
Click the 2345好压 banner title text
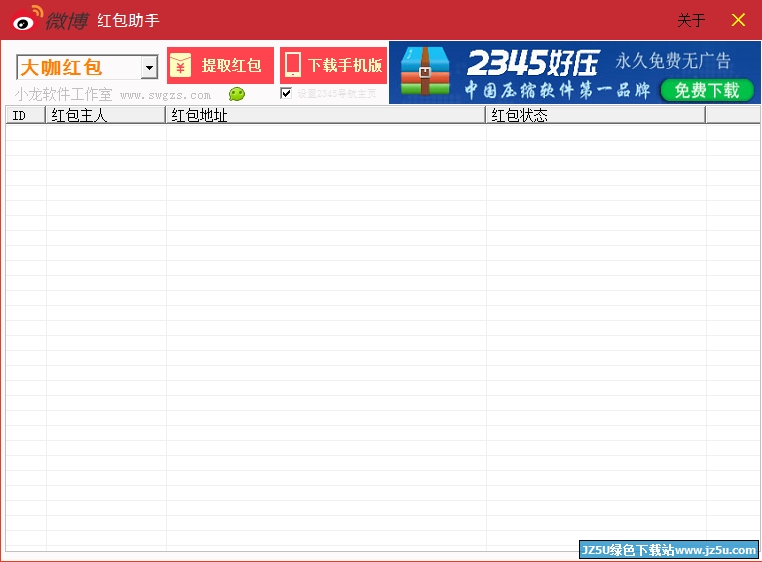click(533, 63)
